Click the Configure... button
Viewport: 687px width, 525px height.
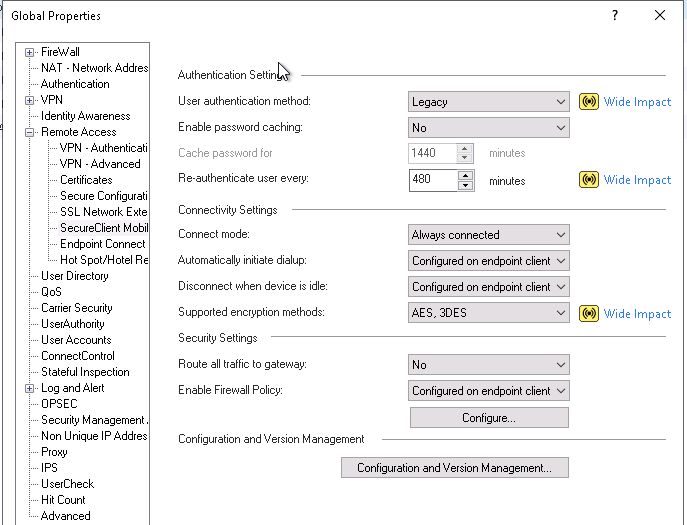tap(488, 417)
